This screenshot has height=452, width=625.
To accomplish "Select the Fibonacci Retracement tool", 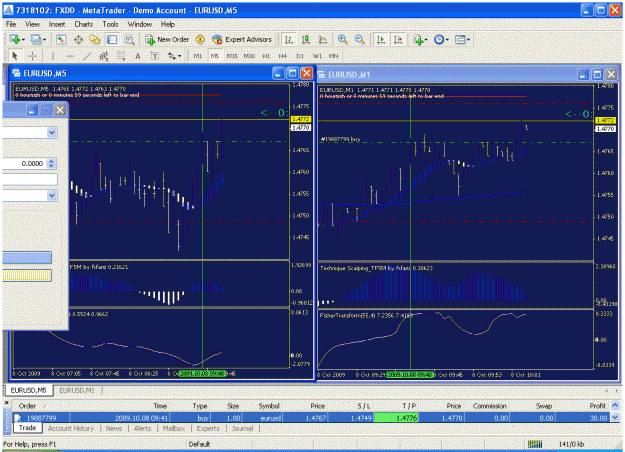I will [121, 56].
